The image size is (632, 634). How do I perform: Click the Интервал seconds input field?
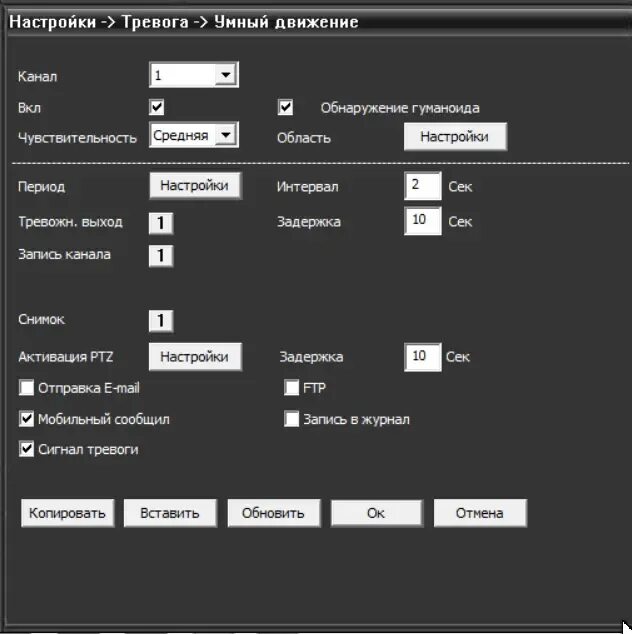pos(423,186)
